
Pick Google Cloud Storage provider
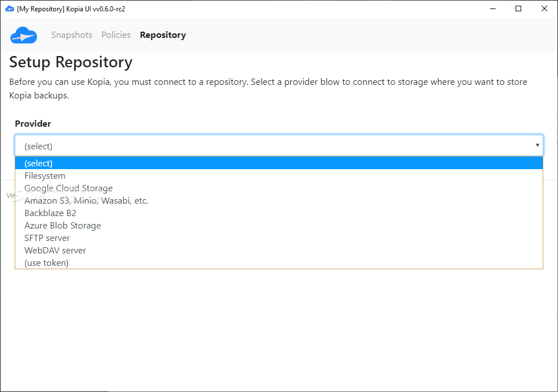(x=279, y=188)
